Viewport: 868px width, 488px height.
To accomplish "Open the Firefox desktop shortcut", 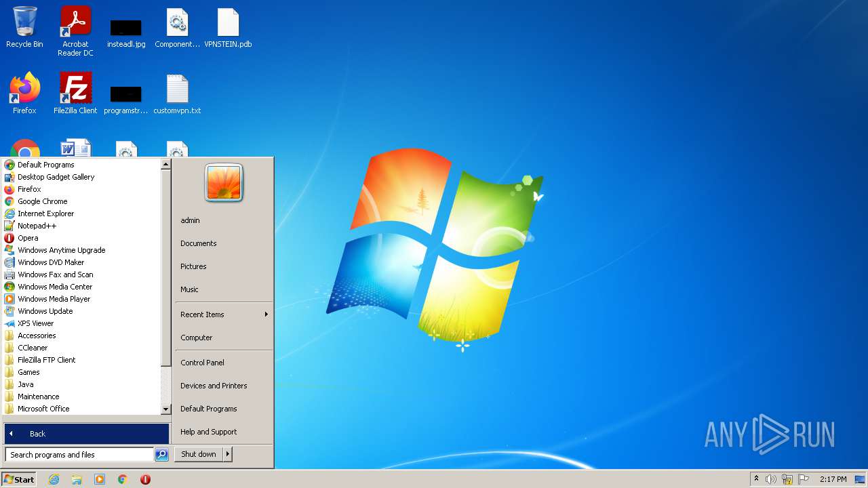I will pyautogui.click(x=24, y=94).
